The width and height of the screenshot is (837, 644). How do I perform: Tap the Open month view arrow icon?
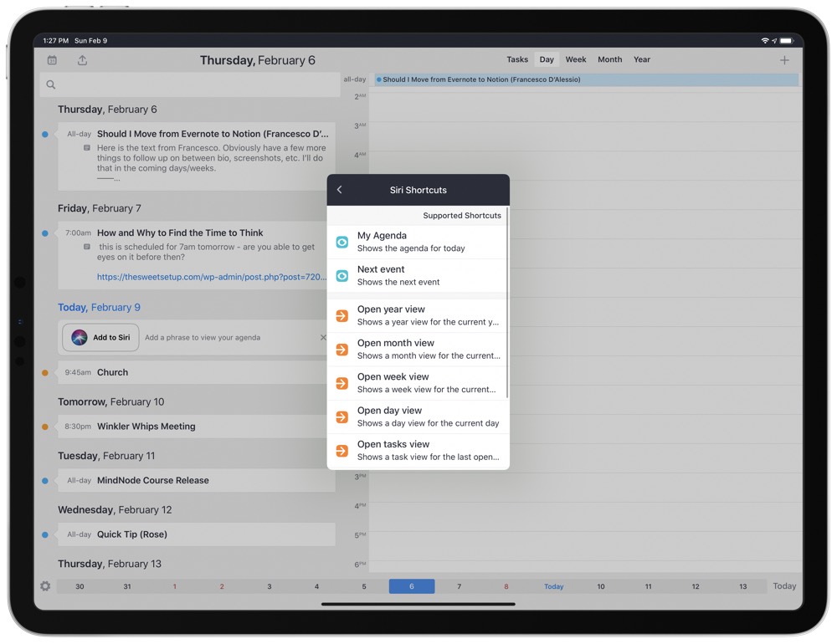point(342,349)
